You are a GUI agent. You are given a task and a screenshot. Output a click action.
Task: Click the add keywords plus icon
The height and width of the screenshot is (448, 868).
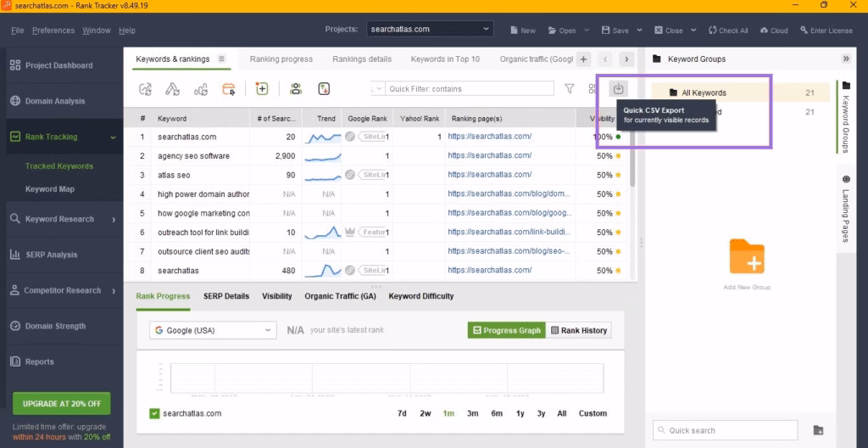262,88
